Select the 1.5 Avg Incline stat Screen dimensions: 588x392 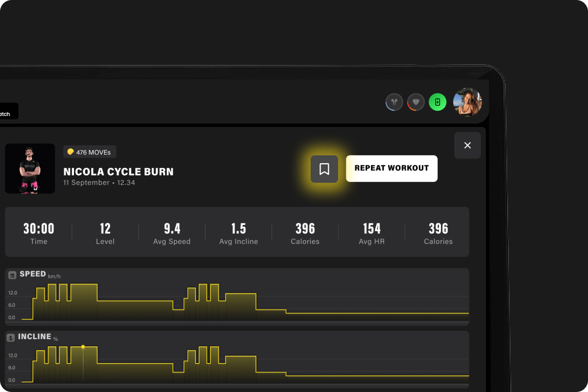click(239, 233)
